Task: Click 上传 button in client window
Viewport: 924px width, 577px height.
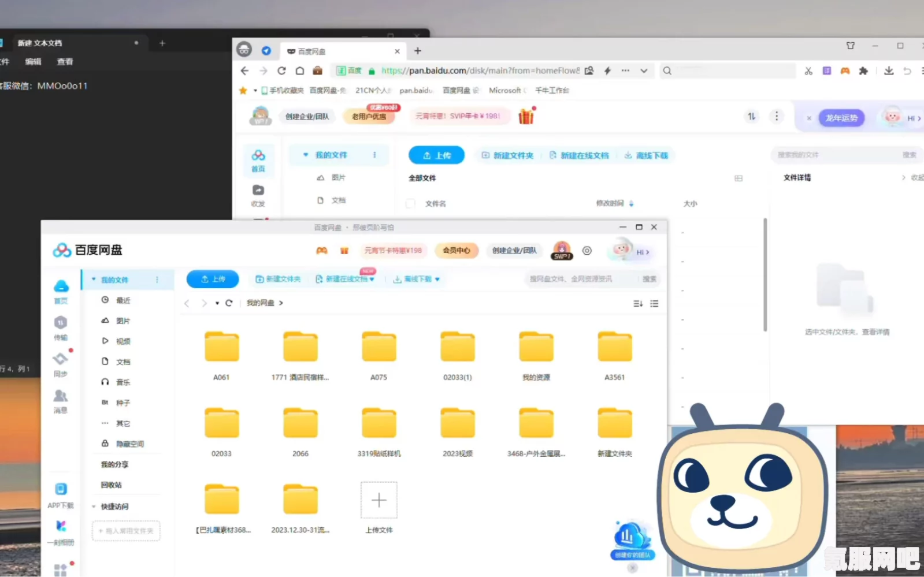Action: (x=212, y=279)
